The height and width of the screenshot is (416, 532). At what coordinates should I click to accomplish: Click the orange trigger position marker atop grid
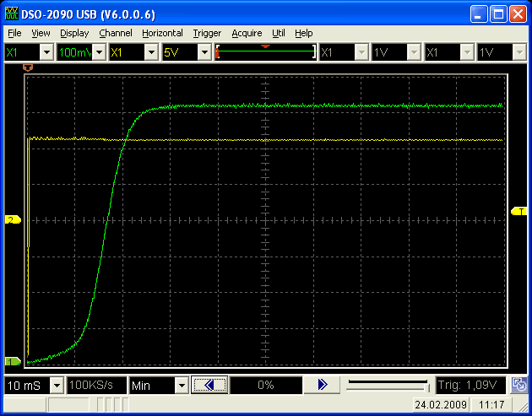pos(27,66)
